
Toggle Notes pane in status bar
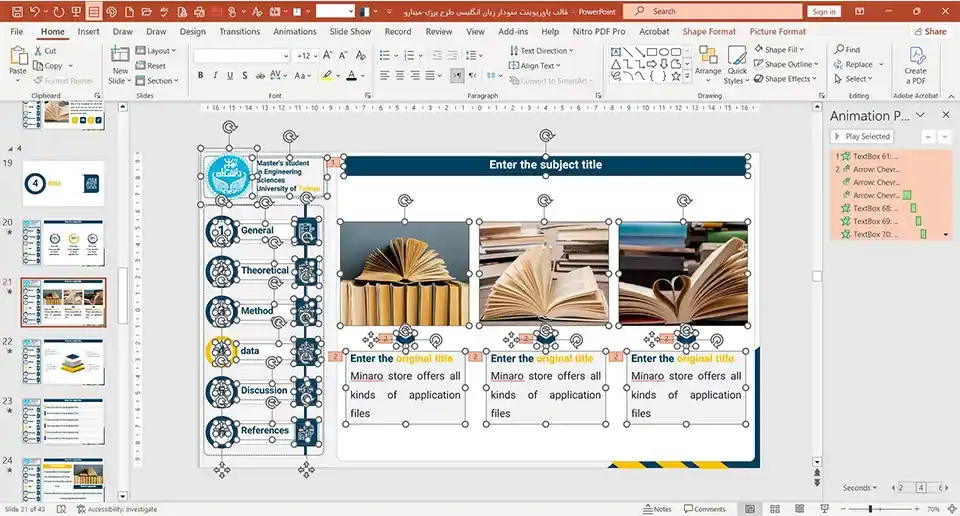coord(658,509)
